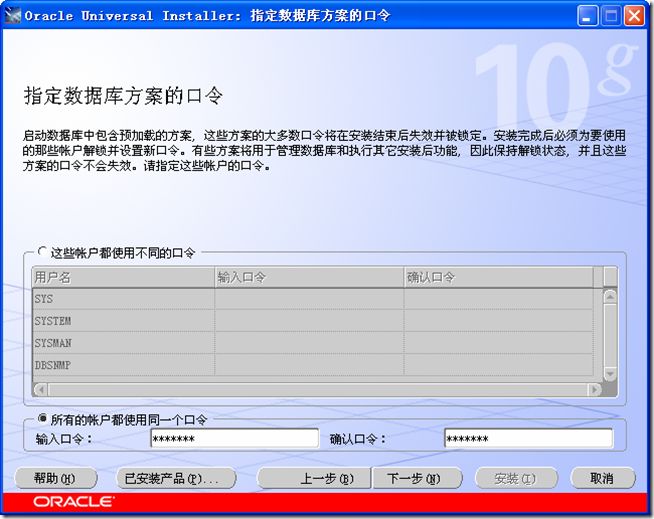The image size is (654, 519).
Task: Cancel installation with 取消
Action: pyautogui.click(x=602, y=478)
